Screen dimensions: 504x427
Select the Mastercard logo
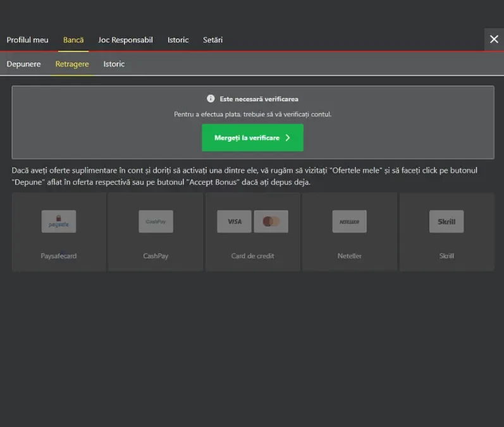(271, 221)
